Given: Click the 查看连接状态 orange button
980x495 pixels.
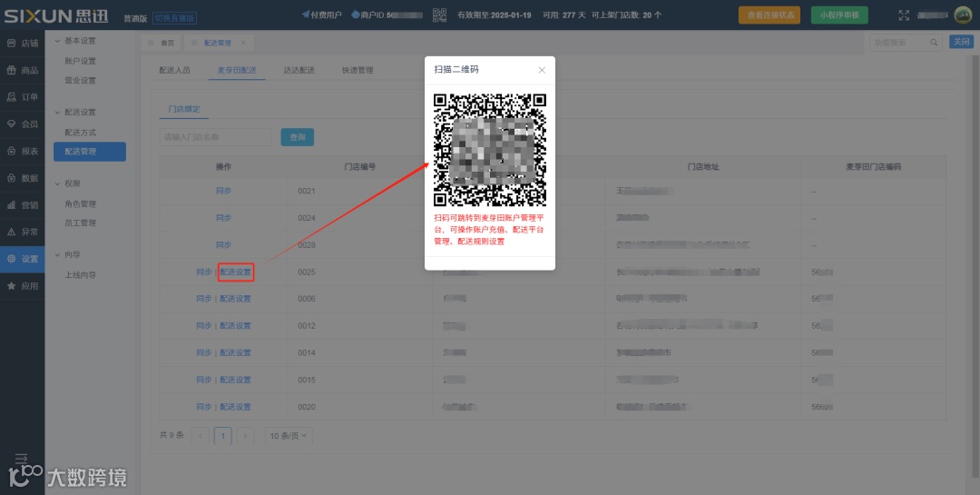Looking at the screenshot, I should (769, 15).
